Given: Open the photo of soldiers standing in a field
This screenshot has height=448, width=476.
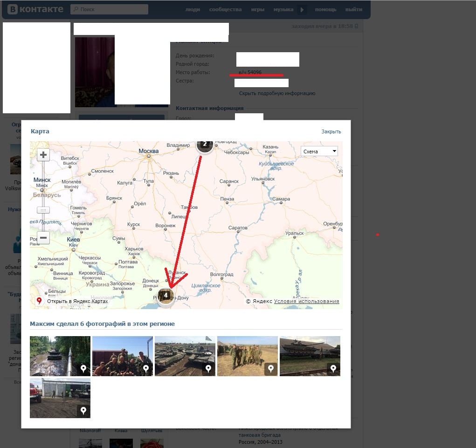Looking at the screenshot, I should pyautogui.click(x=248, y=356).
